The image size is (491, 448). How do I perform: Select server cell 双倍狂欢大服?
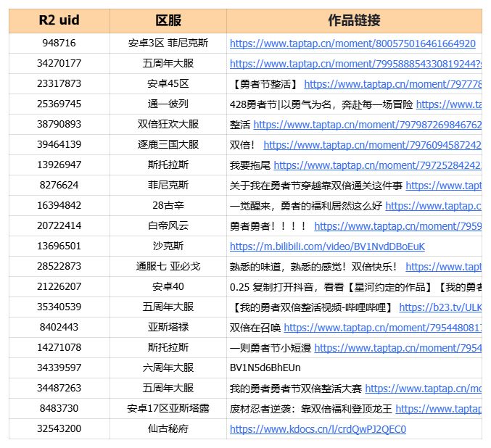168,125
